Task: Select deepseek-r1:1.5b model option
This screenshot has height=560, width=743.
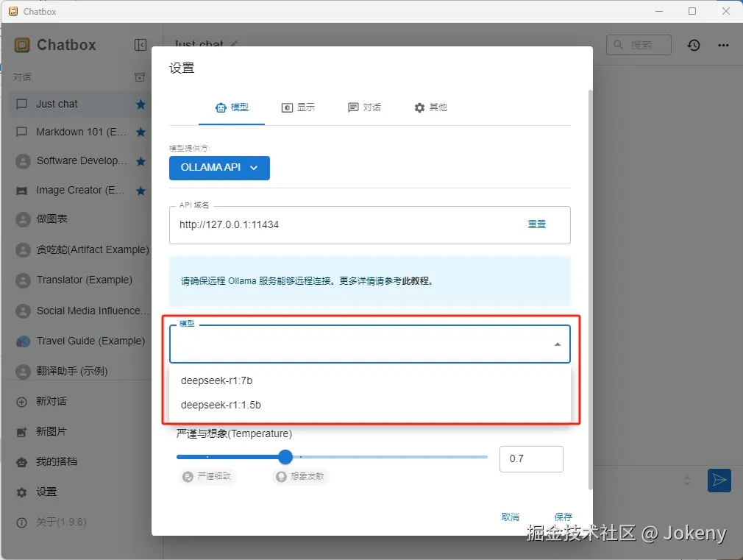Action: [370, 405]
